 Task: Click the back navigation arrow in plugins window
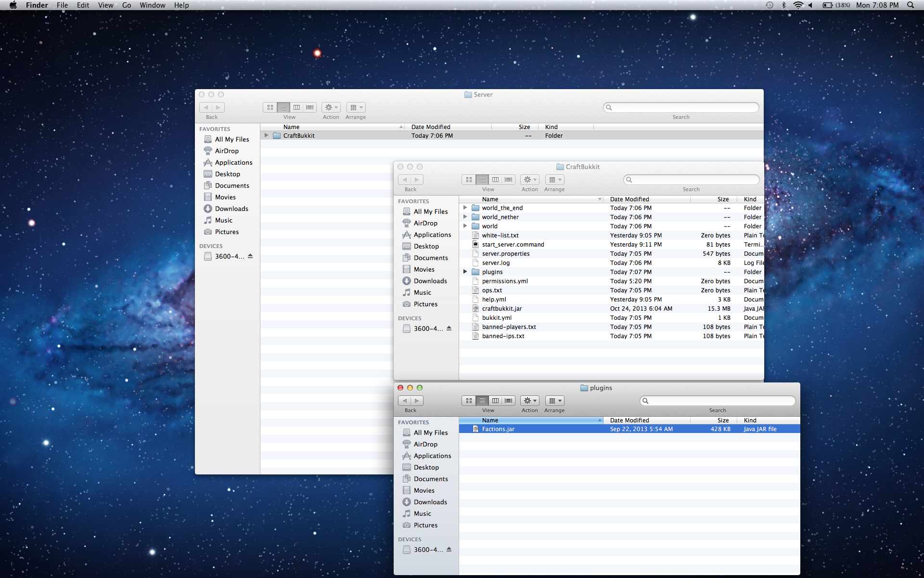tap(404, 400)
